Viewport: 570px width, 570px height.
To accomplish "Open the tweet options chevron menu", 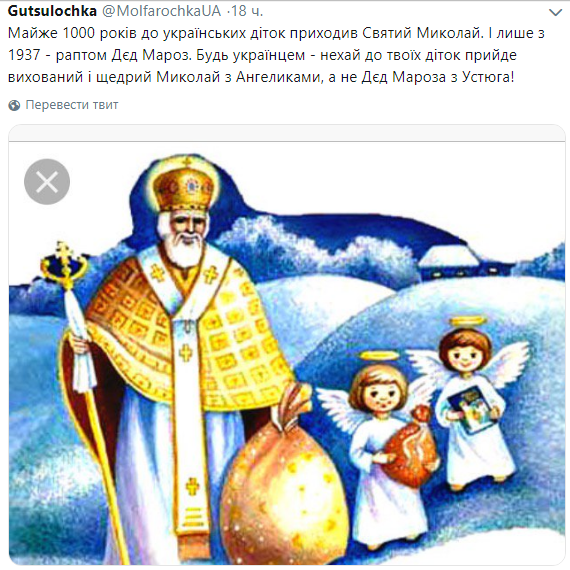I will pos(555,13).
